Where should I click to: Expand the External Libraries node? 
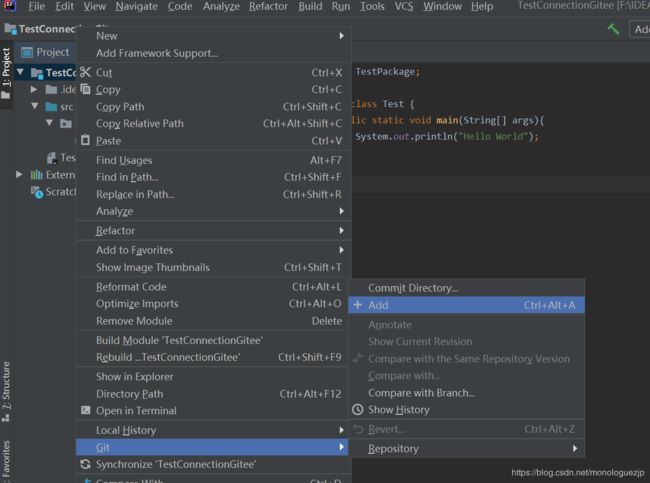pyautogui.click(x=19, y=175)
